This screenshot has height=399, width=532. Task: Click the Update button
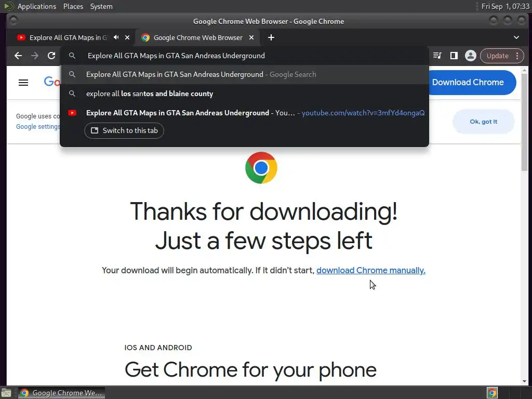coord(497,56)
